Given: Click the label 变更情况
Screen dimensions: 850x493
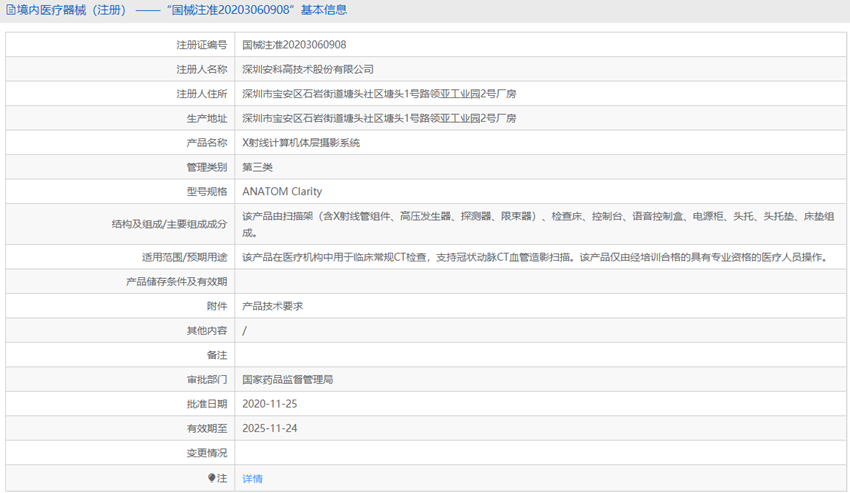Looking at the screenshot, I should [207, 453].
